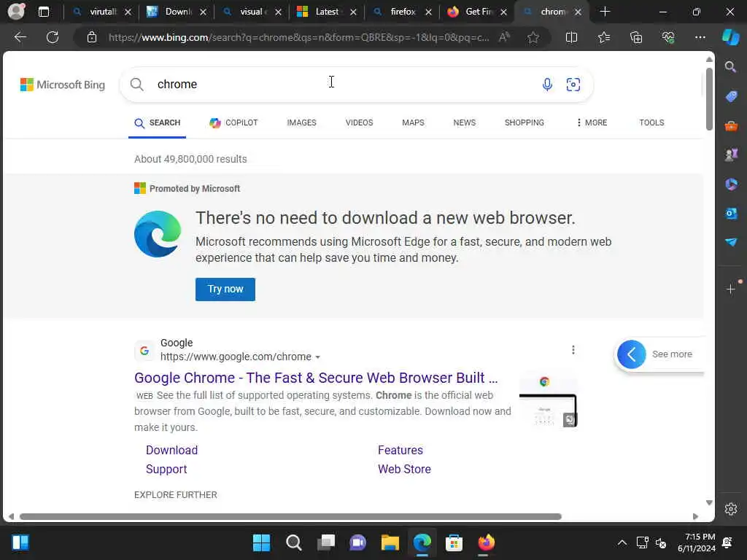Open a new browser tab

605,12
